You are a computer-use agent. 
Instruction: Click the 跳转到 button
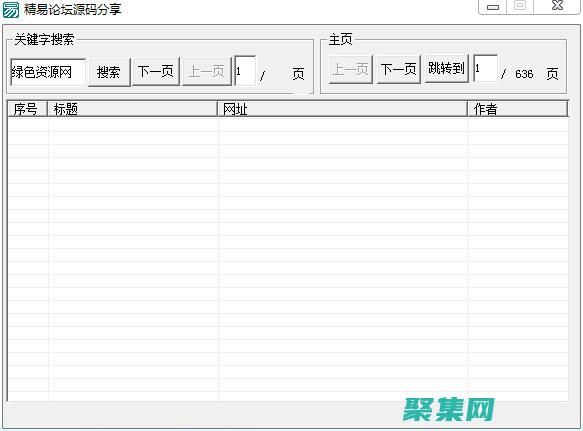point(446,68)
